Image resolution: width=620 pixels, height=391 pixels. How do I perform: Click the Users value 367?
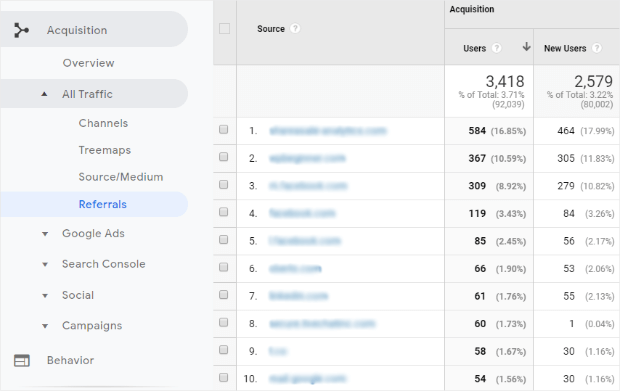[477, 159]
